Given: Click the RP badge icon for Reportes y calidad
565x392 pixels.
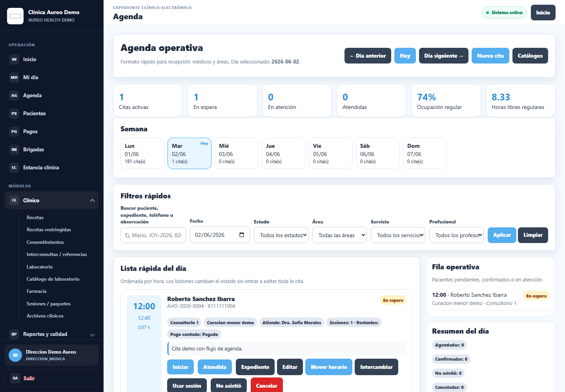Looking at the screenshot, I should [14, 334].
